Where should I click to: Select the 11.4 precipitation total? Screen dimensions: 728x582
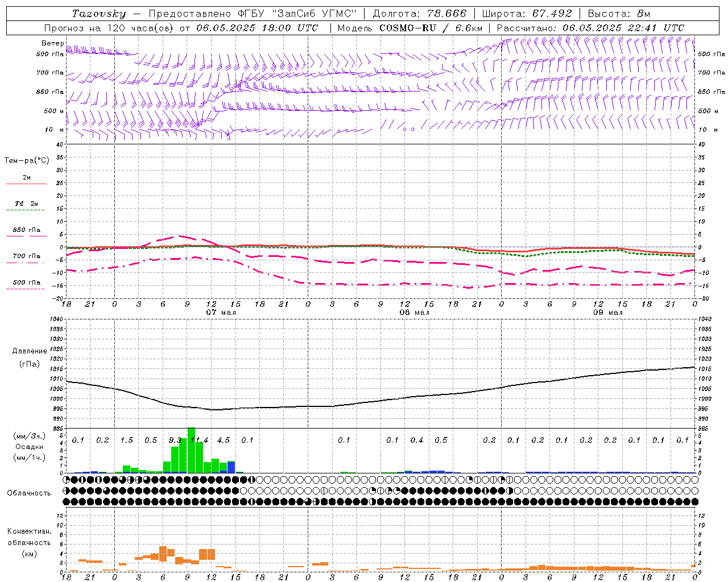(200, 440)
